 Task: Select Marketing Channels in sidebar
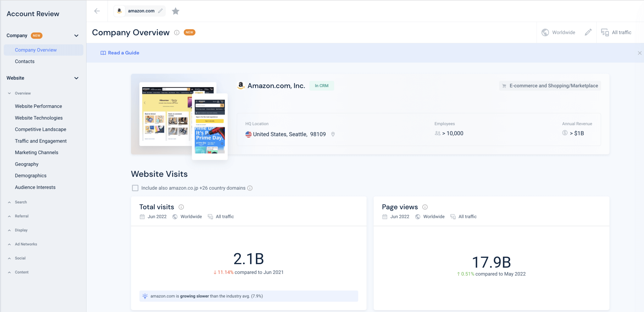click(36, 153)
